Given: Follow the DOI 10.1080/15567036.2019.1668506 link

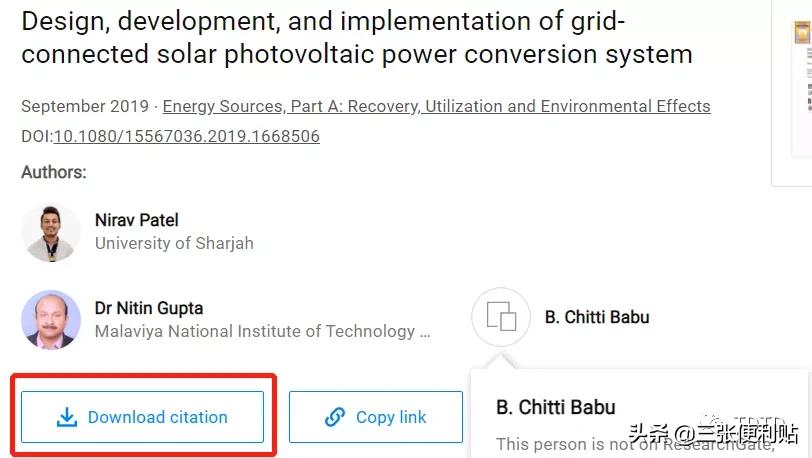Looking at the screenshot, I should click(x=186, y=136).
